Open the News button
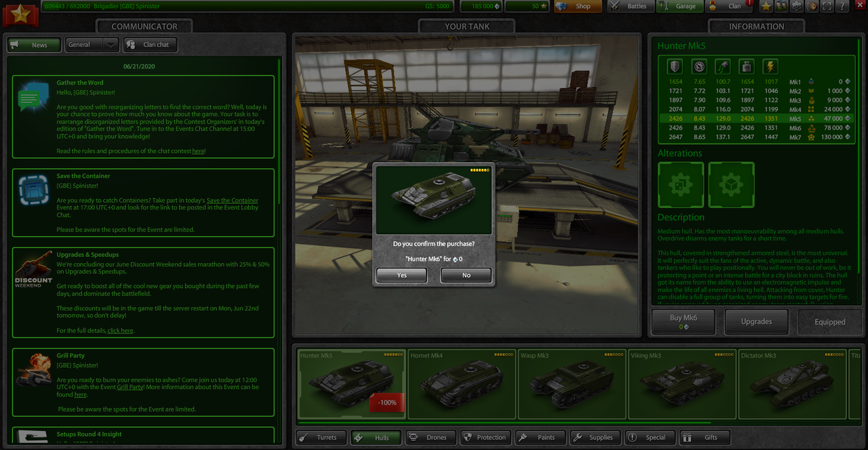Screen dimensions: 868x450 coord(35,45)
